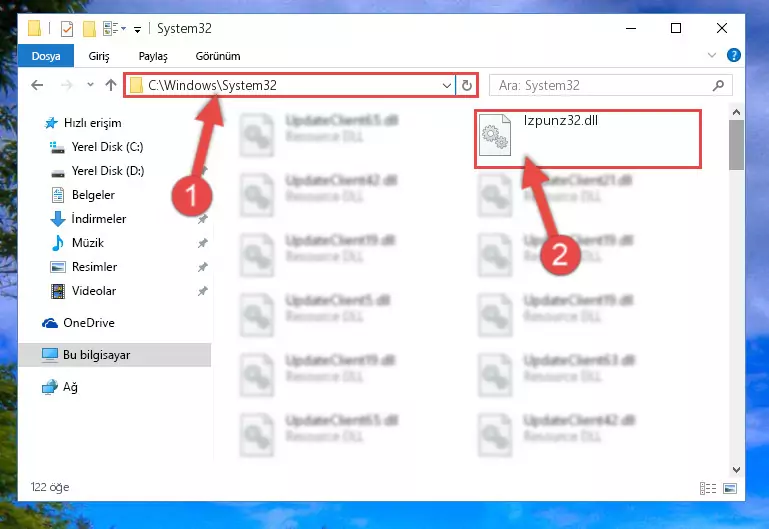769x529 pixels.
Task: Select OneDrive in navigation pane
Action: coord(88,323)
